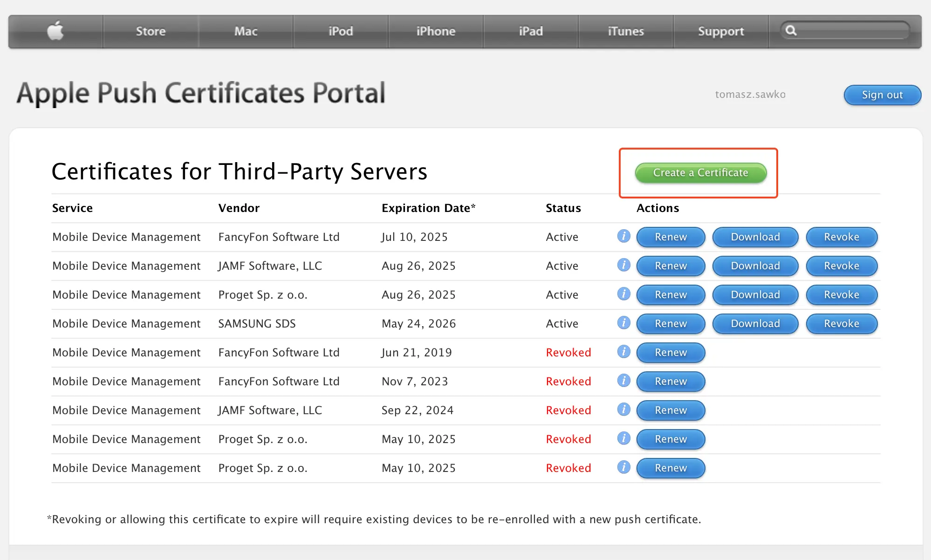Open info icon for Proget Aug 26, 2025 certificate
Image resolution: width=931 pixels, height=560 pixels.
(x=623, y=294)
